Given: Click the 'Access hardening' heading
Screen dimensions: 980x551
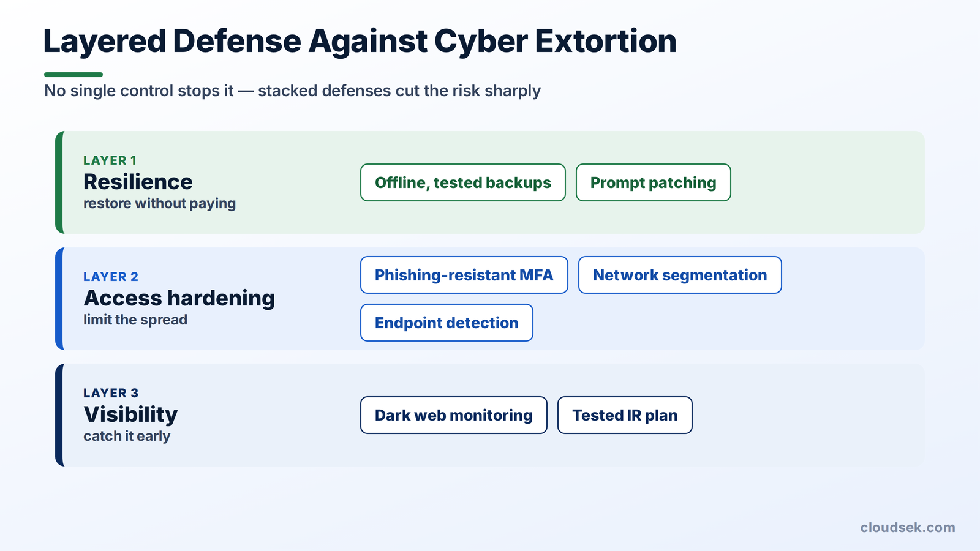Looking at the screenshot, I should [179, 298].
